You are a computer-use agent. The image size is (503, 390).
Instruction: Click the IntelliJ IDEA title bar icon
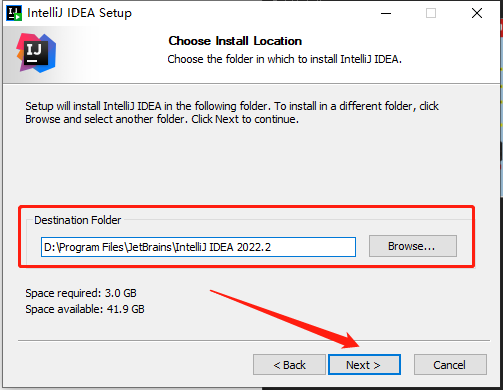click(14, 13)
